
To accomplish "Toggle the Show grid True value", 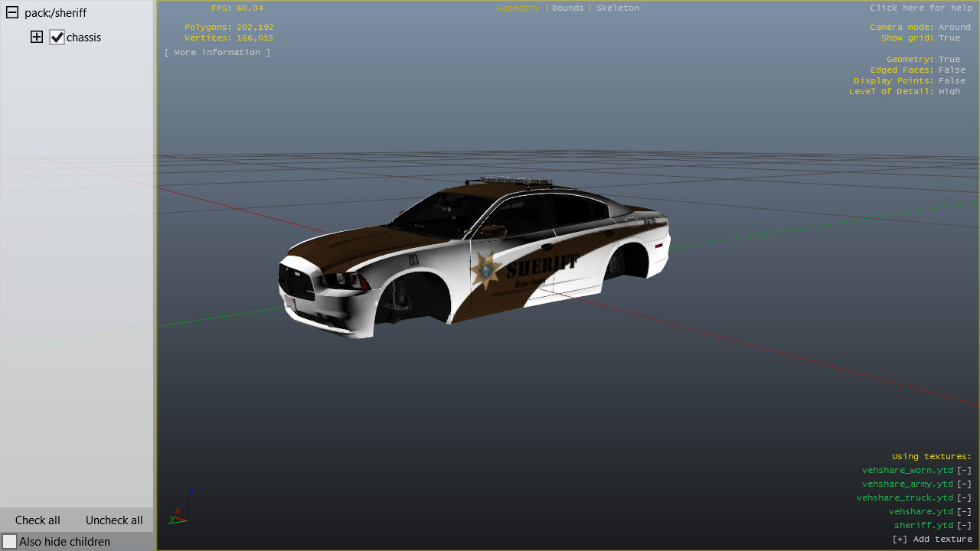I will point(949,37).
